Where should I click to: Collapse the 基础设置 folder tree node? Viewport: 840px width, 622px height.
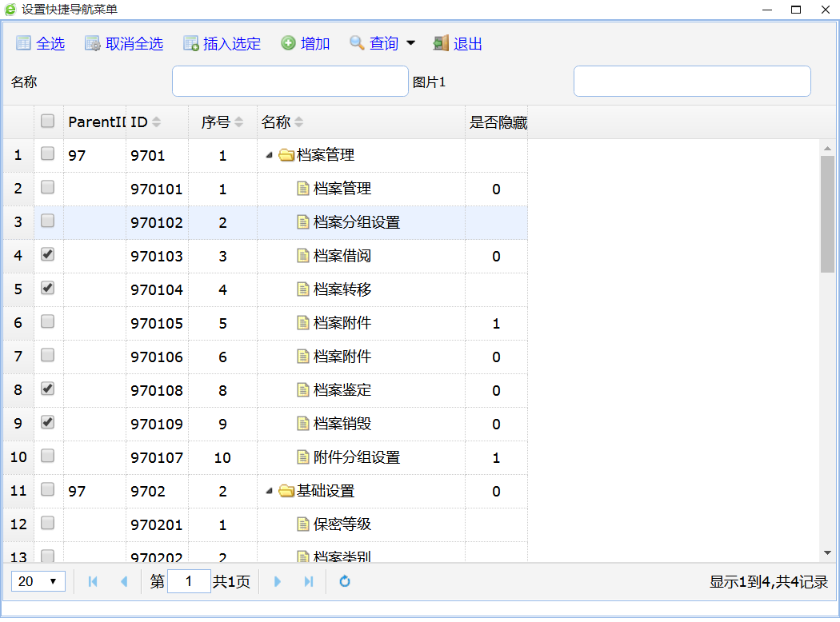pyautogui.click(x=269, y=492)
